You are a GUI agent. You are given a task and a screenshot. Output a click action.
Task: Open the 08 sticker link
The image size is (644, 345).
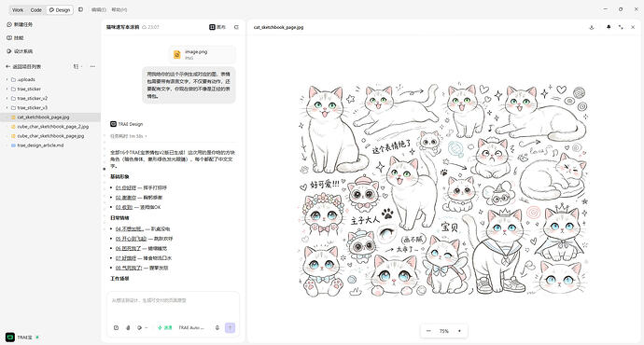[x=129, y=268]
